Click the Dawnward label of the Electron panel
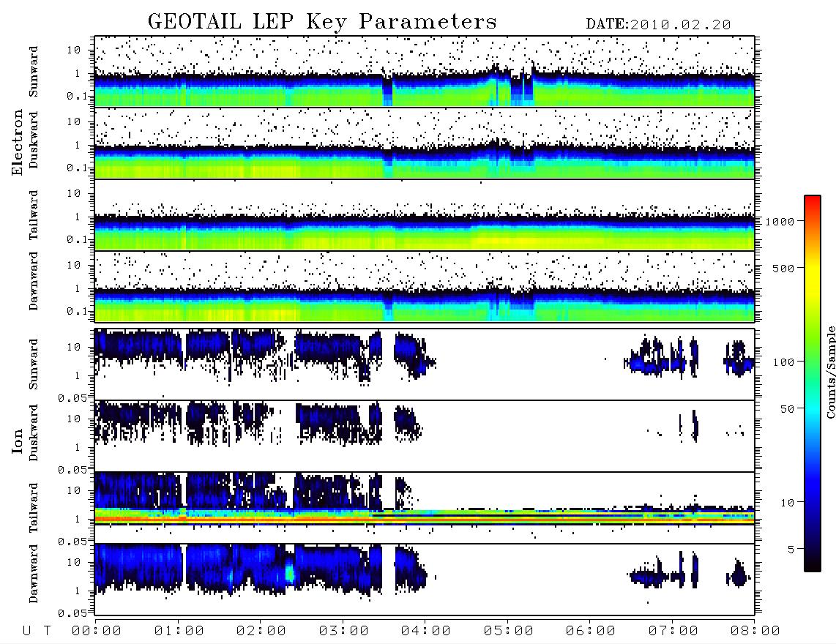836x644 pixels. [x=34, y=281]
